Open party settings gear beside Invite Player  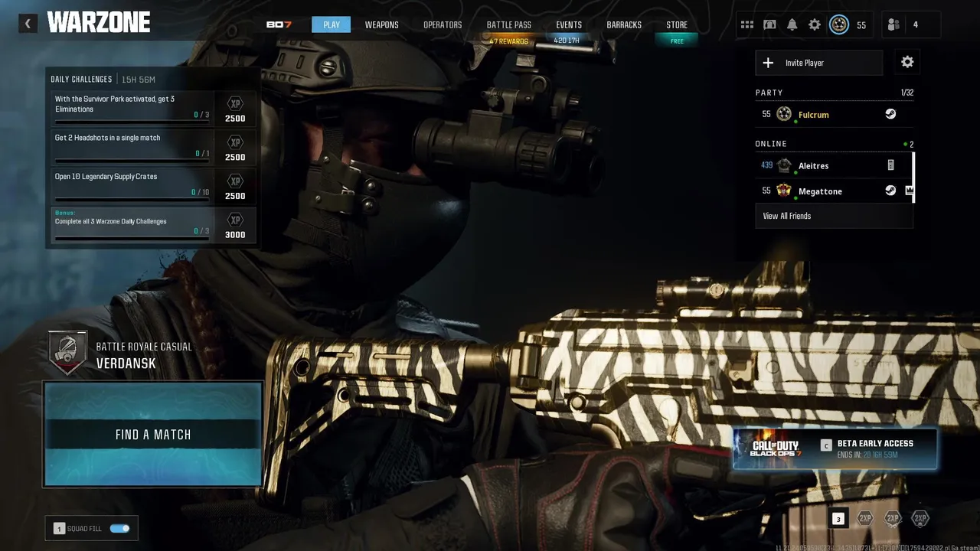click(907, 63)
